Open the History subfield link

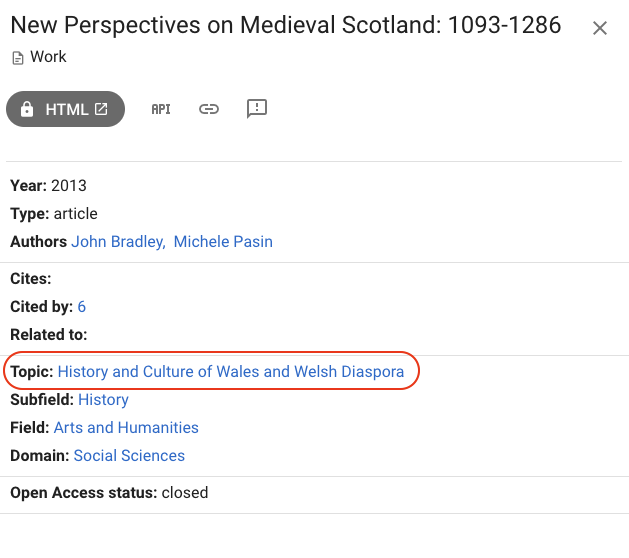coord(103,400)
